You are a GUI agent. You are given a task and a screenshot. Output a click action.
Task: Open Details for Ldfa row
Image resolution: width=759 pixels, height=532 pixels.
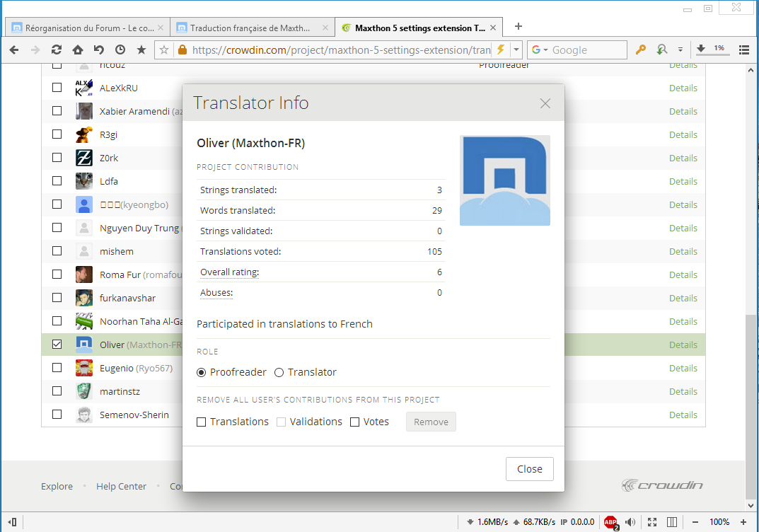pos(683,182)
